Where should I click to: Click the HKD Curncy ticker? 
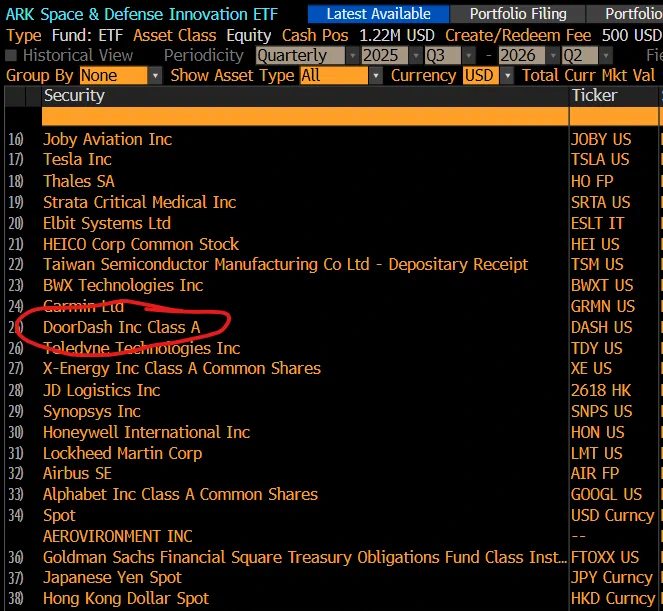click(x=613, y=599)
